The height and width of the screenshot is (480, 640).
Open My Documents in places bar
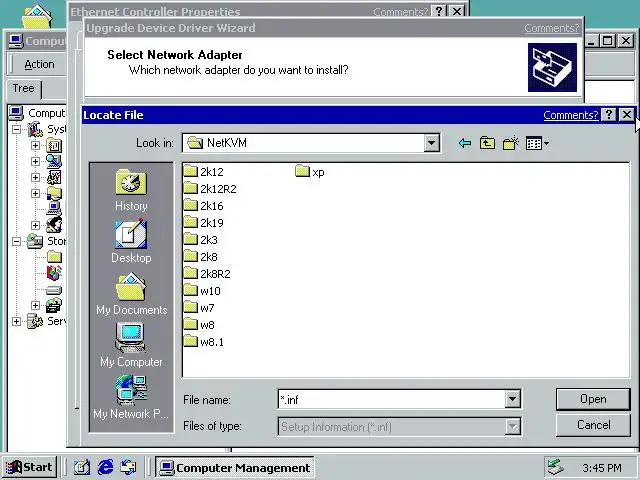click(x=131, y=294)
